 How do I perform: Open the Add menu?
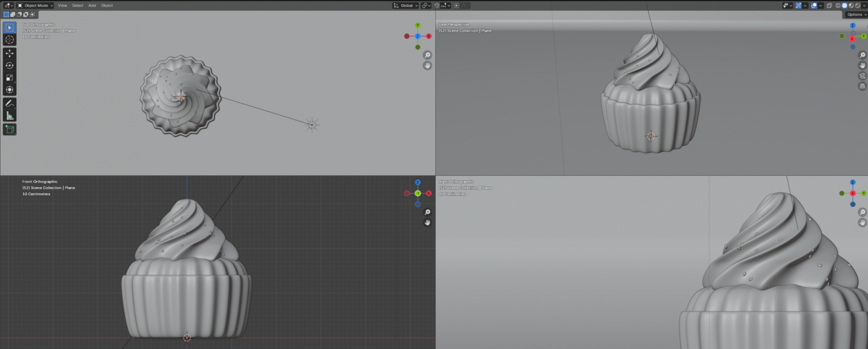pos(92,6)
